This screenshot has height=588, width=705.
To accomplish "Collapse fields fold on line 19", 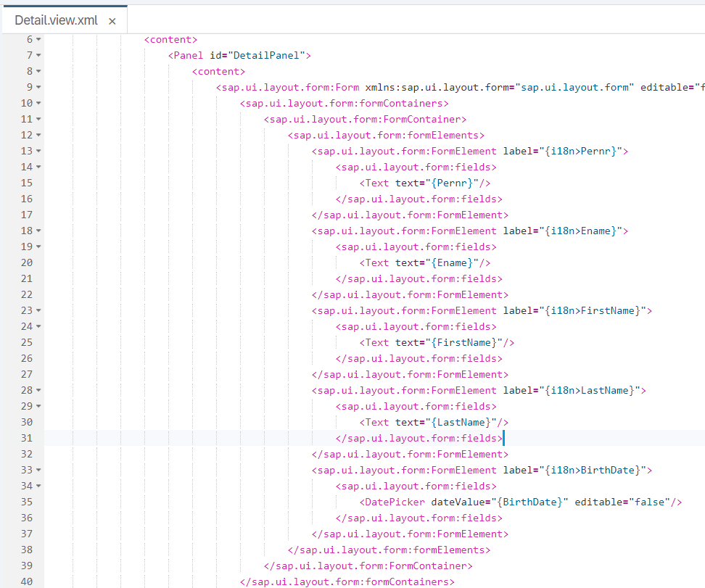I will 38,247.
